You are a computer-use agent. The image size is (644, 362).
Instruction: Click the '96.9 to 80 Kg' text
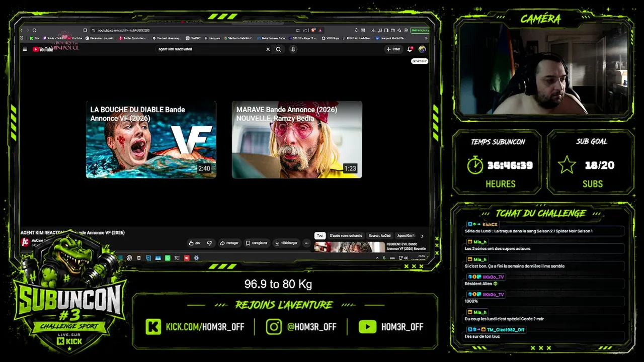coord(278,284)
